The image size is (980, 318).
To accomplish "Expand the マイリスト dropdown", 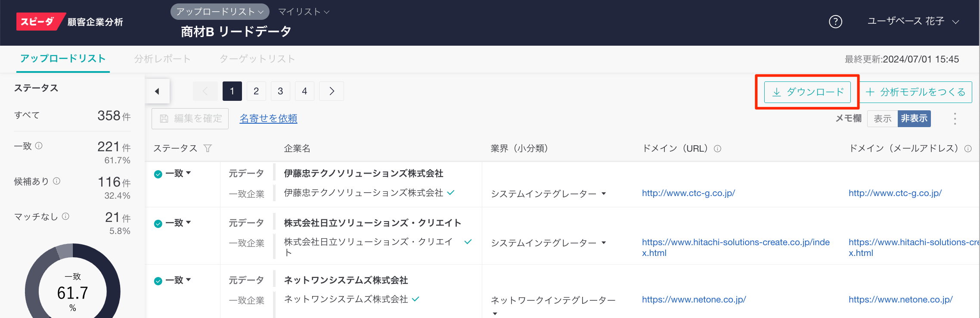I will 304,12.
